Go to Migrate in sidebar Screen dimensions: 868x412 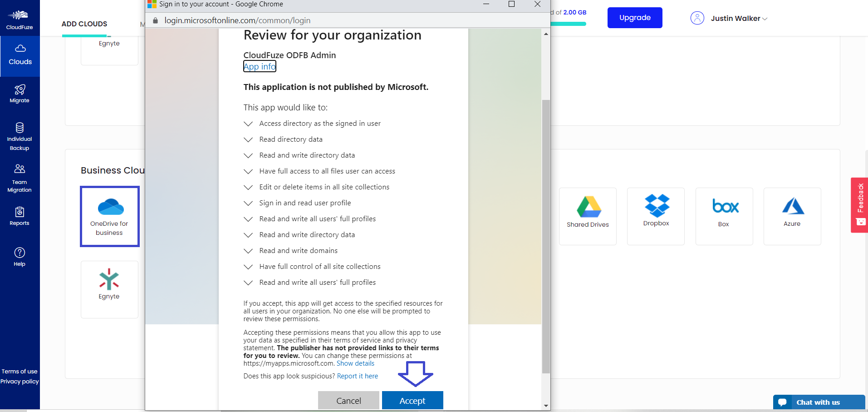click(20, 94)
